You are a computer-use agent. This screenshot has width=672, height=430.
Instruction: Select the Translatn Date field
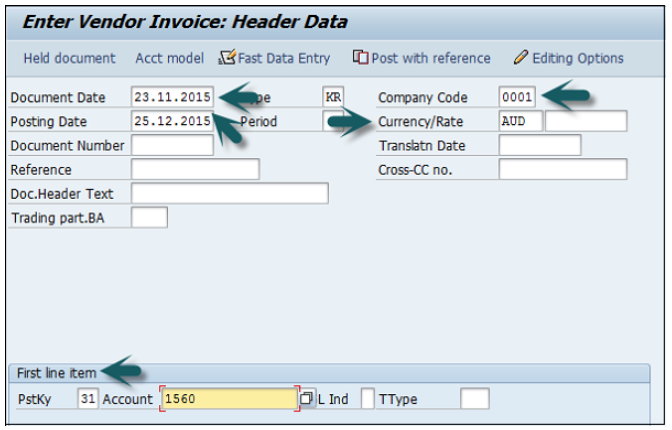539,146
